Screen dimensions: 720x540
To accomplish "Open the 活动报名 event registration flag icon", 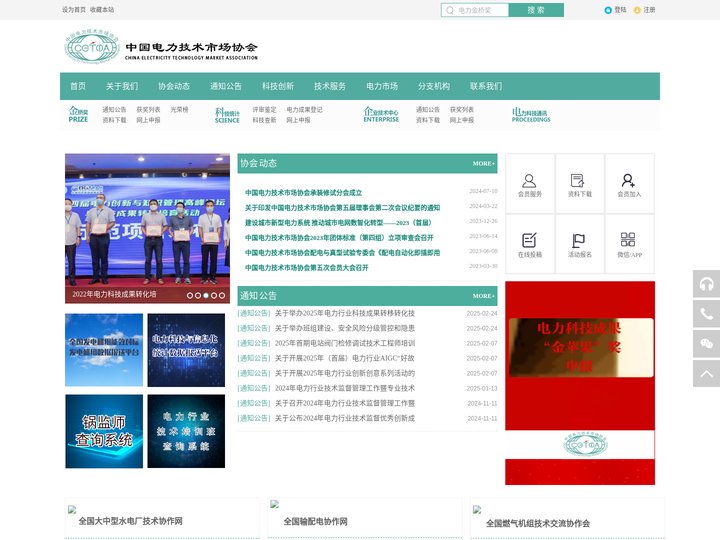I will tap(578, 241).
